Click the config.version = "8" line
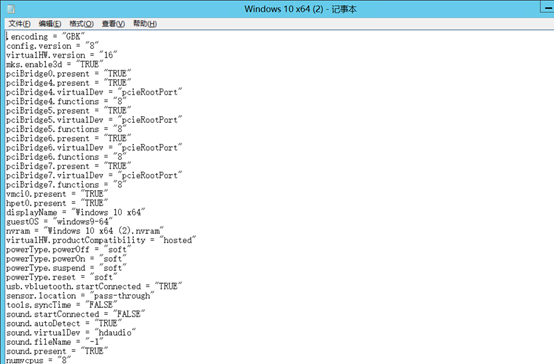 (x=52, y=46)
